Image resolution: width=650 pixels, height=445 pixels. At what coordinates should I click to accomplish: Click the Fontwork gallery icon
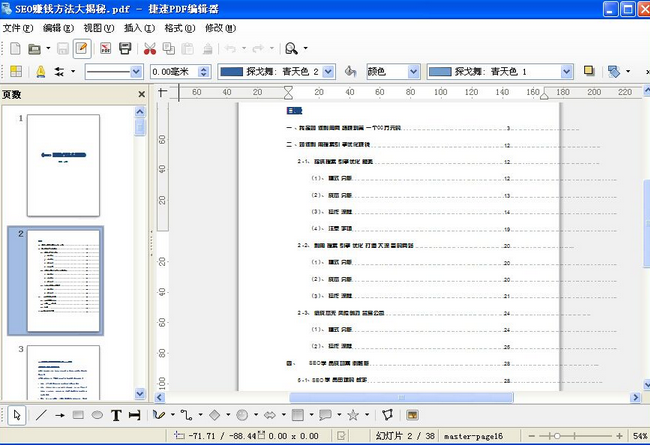pyautogui.click(x=412, y=415)
